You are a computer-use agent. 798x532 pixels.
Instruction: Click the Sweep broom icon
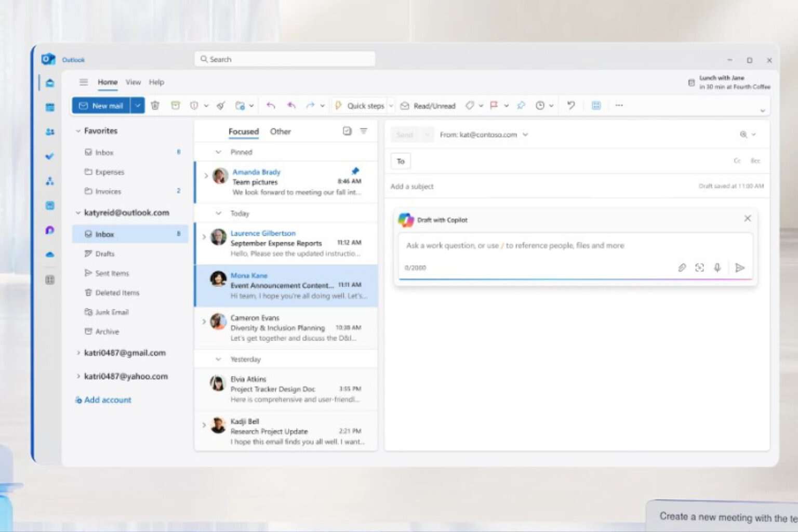coord(221,105)
